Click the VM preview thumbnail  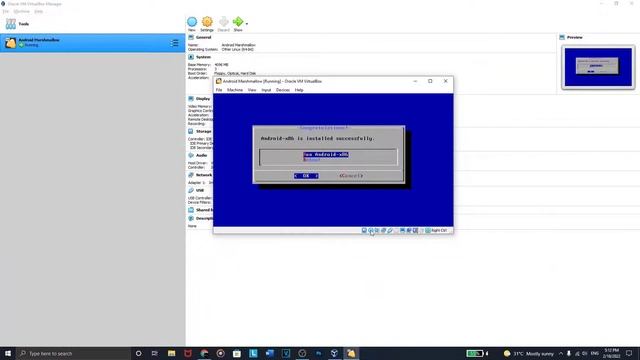[x=598, y=67]
